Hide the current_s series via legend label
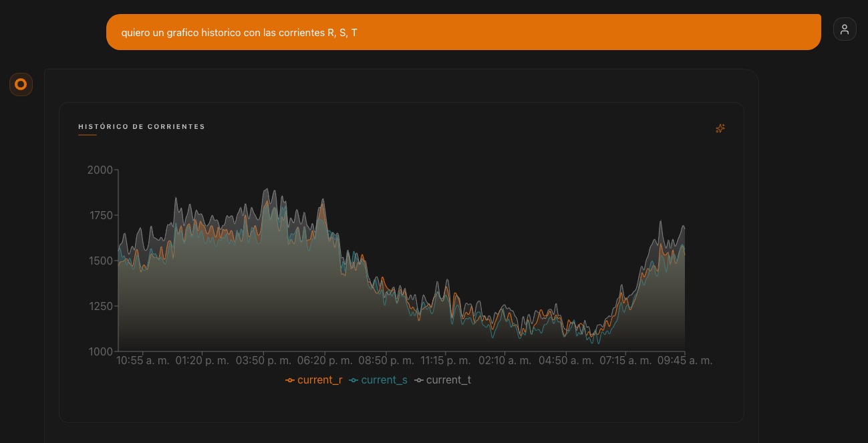 point(384,380)
